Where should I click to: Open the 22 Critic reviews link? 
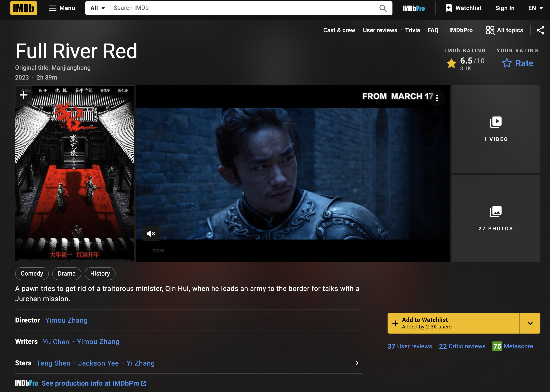462,346
